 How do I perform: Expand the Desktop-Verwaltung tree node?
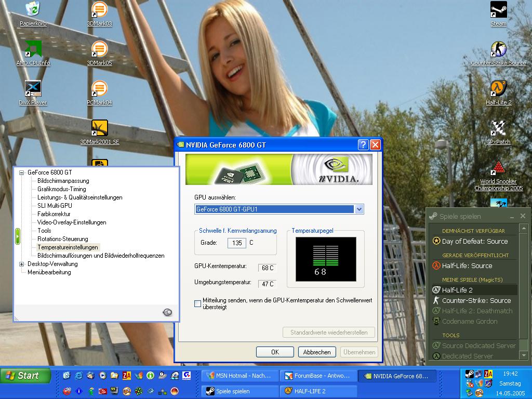[x=22, y=264]
